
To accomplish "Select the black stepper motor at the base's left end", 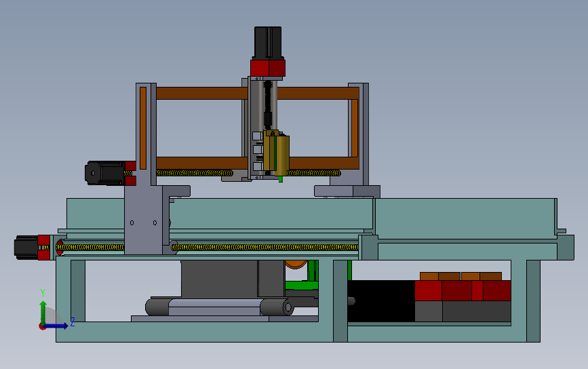I will [26, 247].
